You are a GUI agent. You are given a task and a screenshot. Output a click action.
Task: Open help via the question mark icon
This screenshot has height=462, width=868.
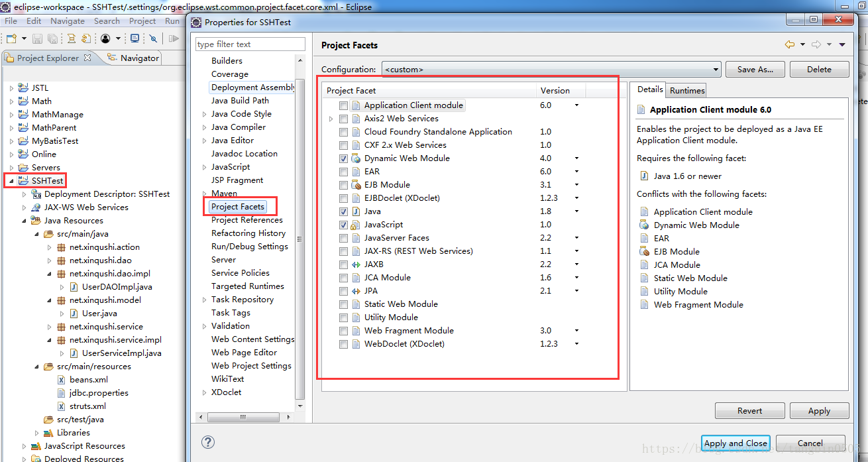[207, 442]
